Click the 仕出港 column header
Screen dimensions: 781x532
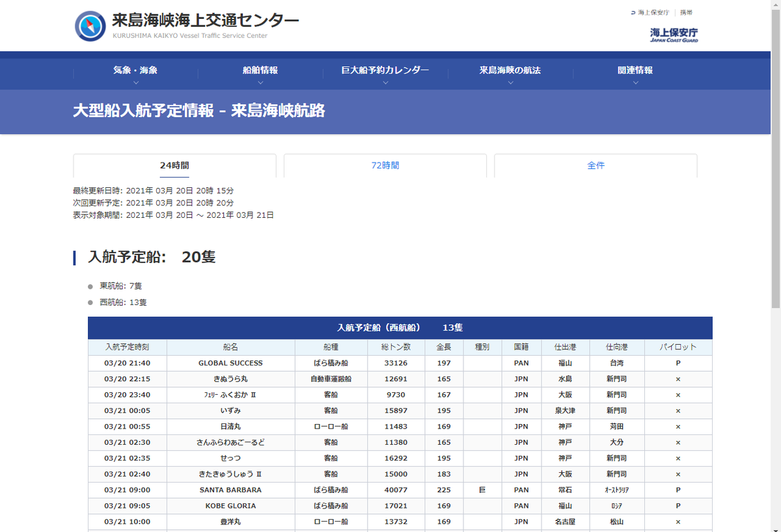[x=565, y=347]
